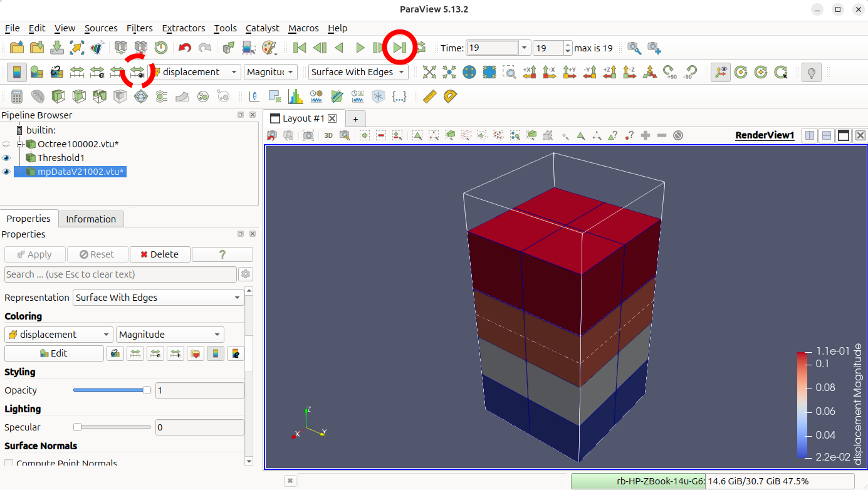The width and height of the screenshot is (868, 490).
Task: Open the Time value dropdown
Action: point(525,48)
